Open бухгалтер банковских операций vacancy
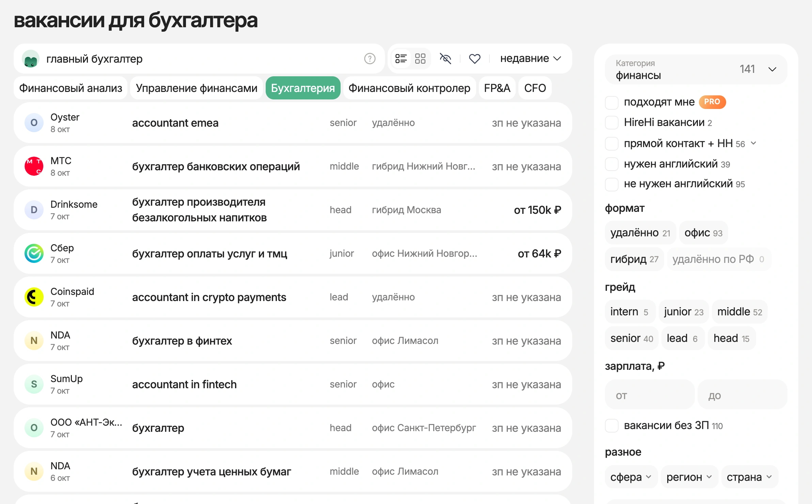The image size is (812, 504). pyautogui.click(x=293, y=166)
